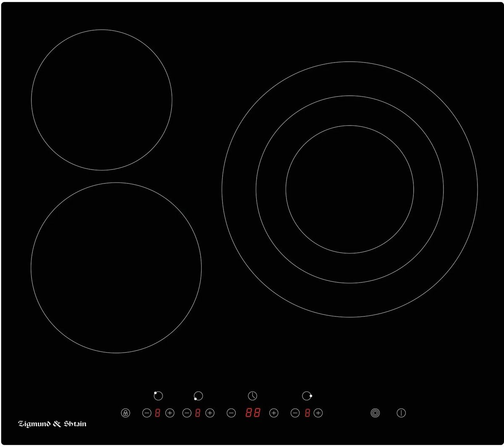Tap the bottom-left burner indicator icon
504x447 pixels.
pyautogui.click(x=198, y=396)
